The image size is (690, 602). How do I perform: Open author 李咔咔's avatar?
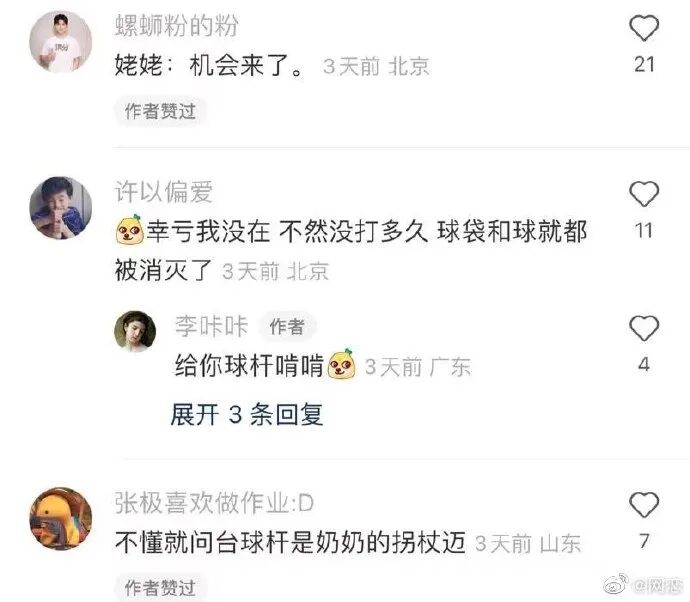(x=135, y=331)
